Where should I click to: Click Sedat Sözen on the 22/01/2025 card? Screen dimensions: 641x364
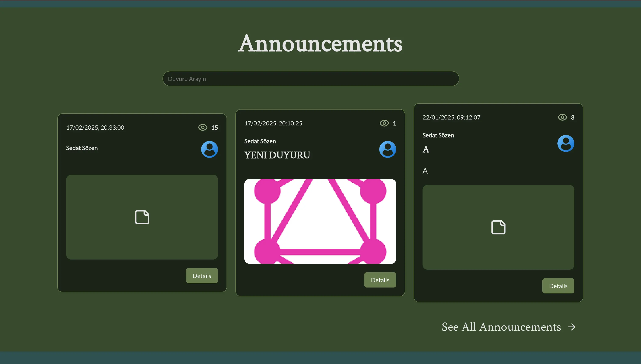438,135
